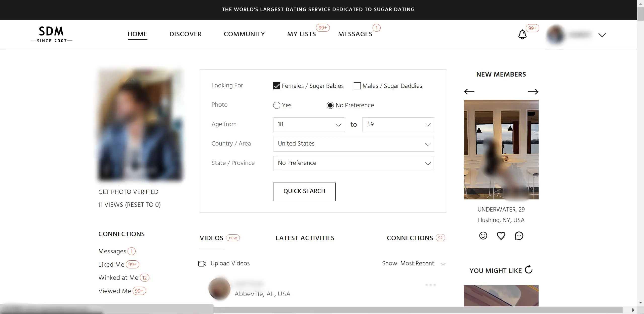
Task: Open the You Might Like suggested photo
Action: click(x=501, y=296)
